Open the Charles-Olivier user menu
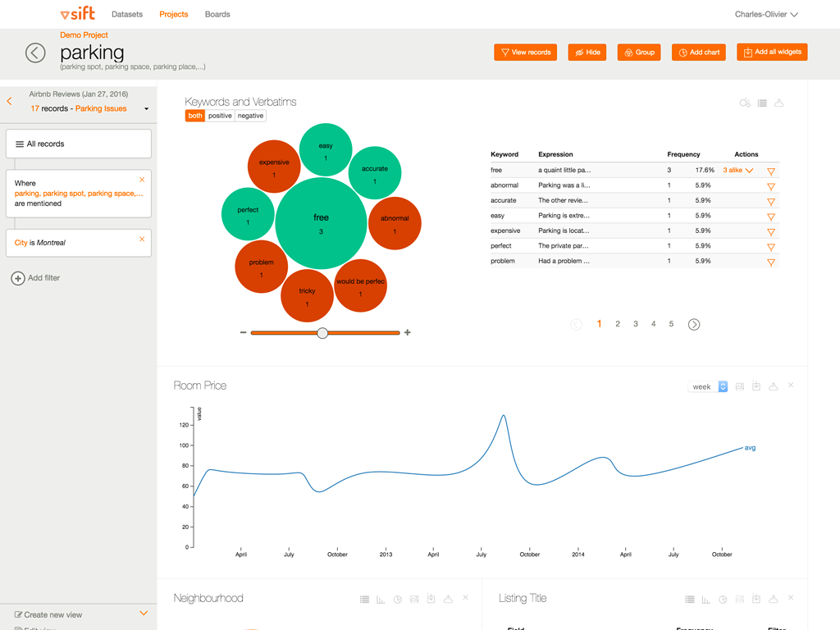The height and width of the screenshot is (630, 840). (x=766, y=15)
